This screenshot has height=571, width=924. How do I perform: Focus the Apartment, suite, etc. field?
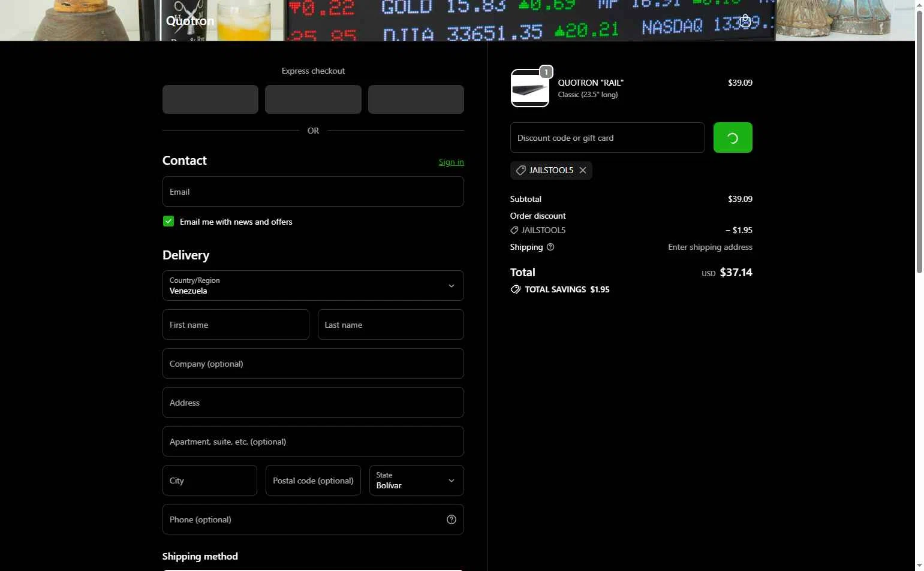pyautogui.click(x=313, y=442)
